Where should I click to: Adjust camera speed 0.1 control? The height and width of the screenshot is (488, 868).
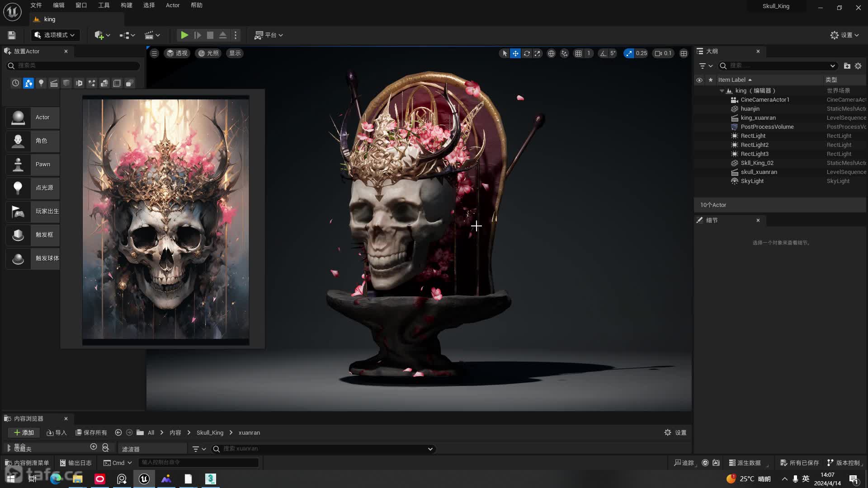coord(663,53)
